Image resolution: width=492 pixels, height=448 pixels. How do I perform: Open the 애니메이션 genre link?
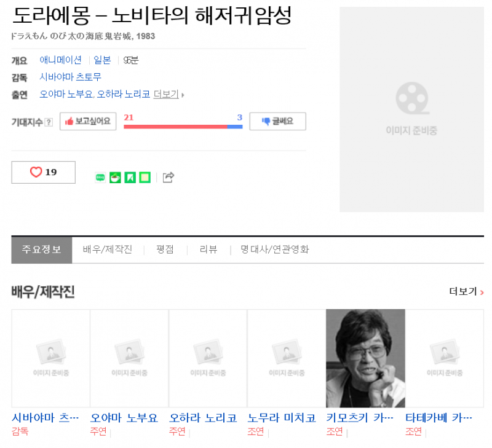pyautogui.click(x=60, y=60)
